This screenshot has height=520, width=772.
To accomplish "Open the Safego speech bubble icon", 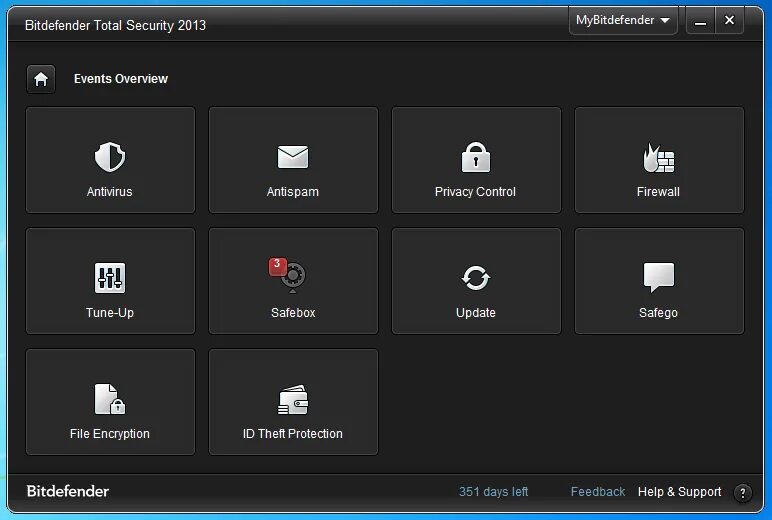I will tap(659, 278).
